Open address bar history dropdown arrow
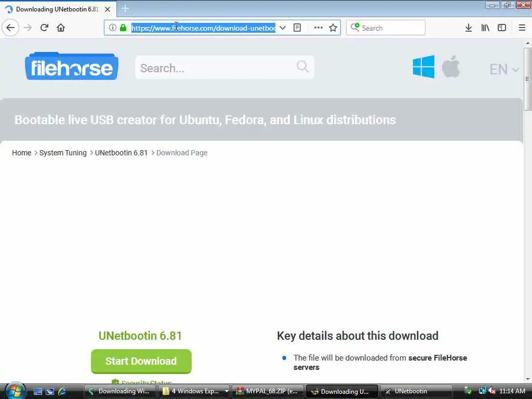The width and height of the screenshot is (532, 399). 282,28
